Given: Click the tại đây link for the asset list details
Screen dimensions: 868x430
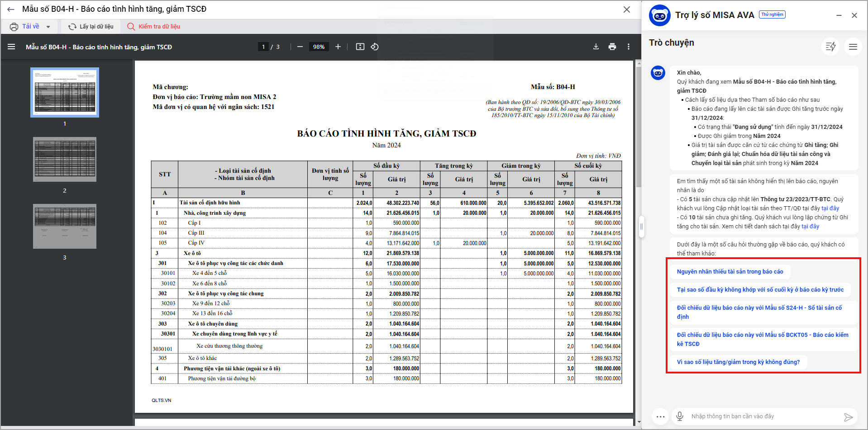Looking at the screenshot, I should coord(810,227).
